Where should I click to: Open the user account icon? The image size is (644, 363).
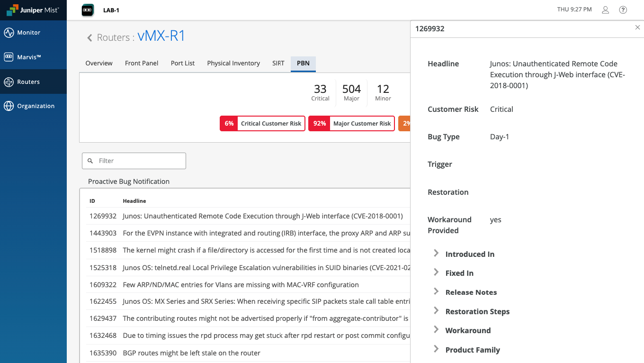pyautogui.click(x=605, y=10)
